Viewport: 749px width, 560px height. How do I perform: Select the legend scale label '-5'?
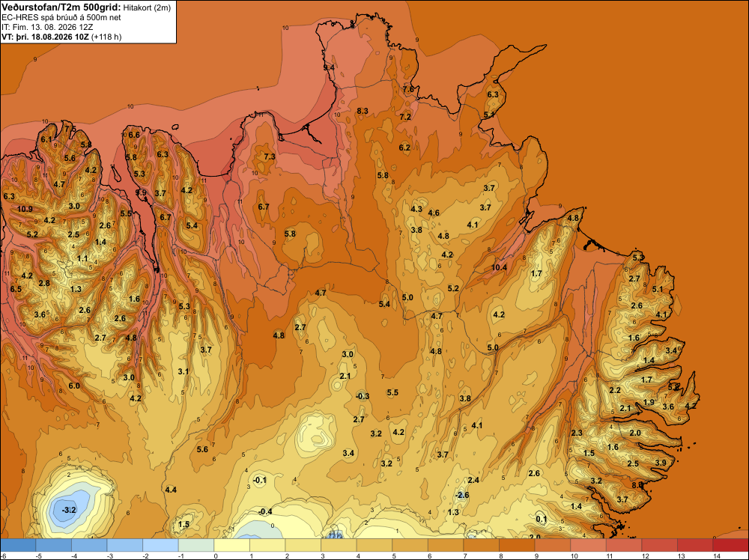40,556
